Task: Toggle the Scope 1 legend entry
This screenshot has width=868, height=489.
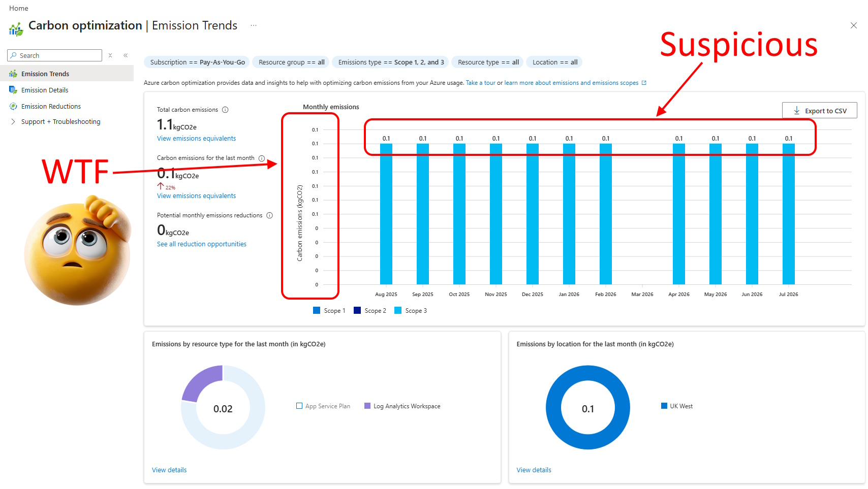Action: 329,311
